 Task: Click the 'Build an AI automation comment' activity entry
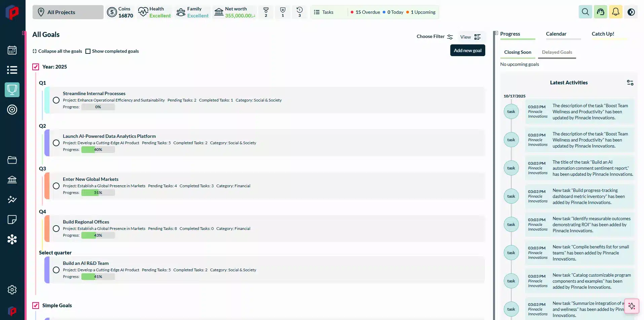(x=580, y=168)
